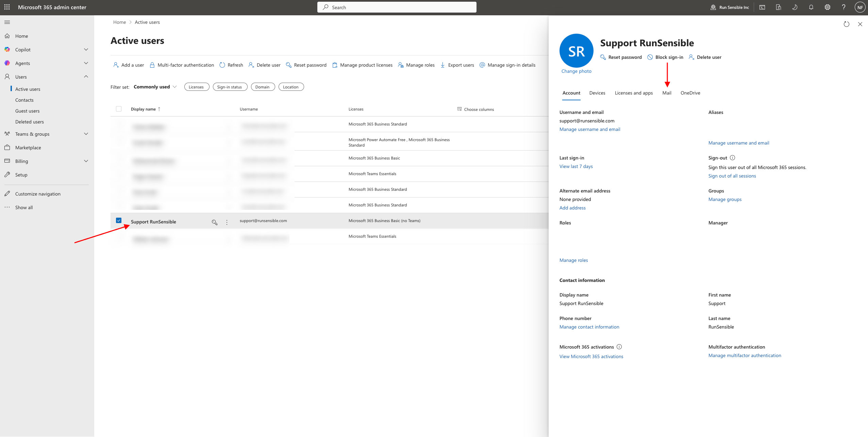Switch to the OneDrive tab
The image size is (868, 437).
(x=690, y=93)
